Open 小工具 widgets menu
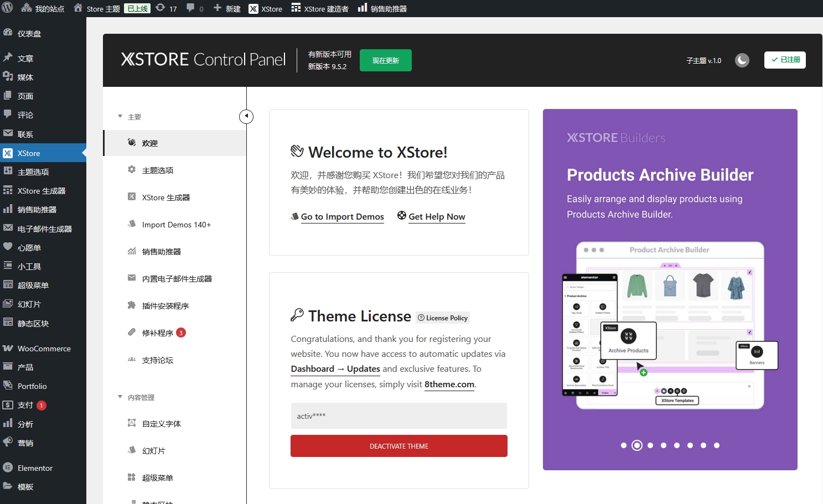The width and height of the screenshot is (823, 504). click(x=43, y=267)
